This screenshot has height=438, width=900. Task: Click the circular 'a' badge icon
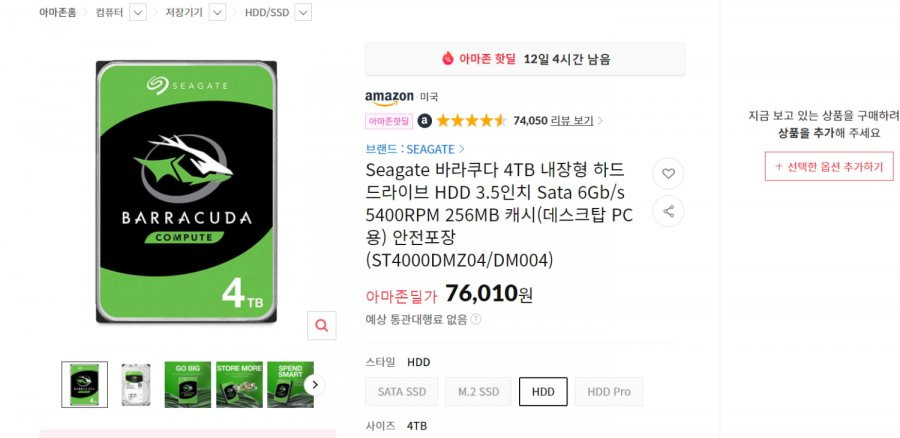(x=424, y=121)
